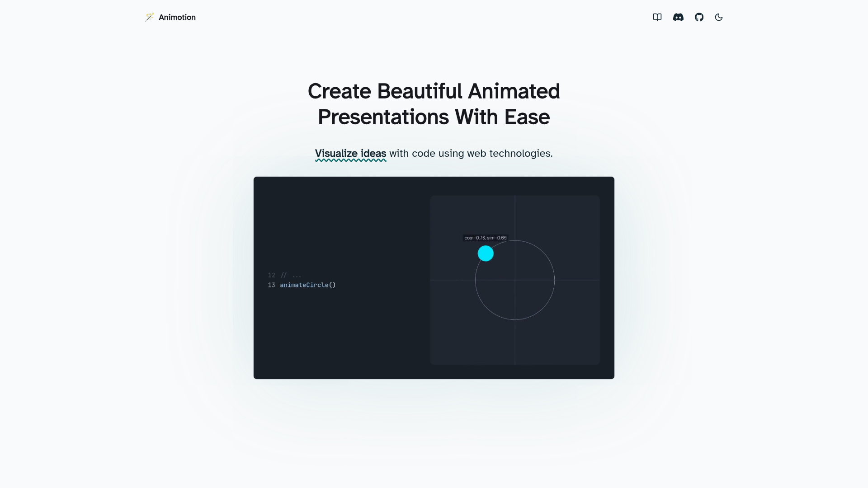This screenshot has width=868, height=488.
Task: Select the header navigation brand area
Action: pyautogui.click(x=170, y=17)
